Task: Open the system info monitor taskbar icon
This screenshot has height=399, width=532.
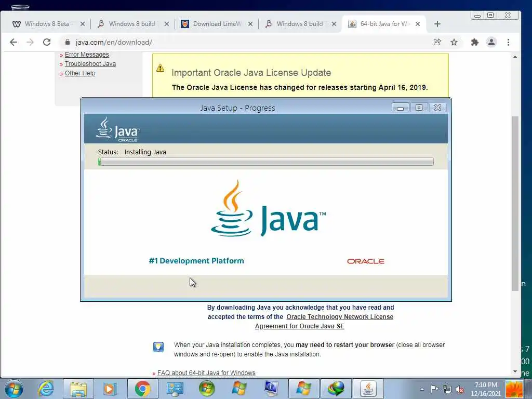Action: (271, 389)
